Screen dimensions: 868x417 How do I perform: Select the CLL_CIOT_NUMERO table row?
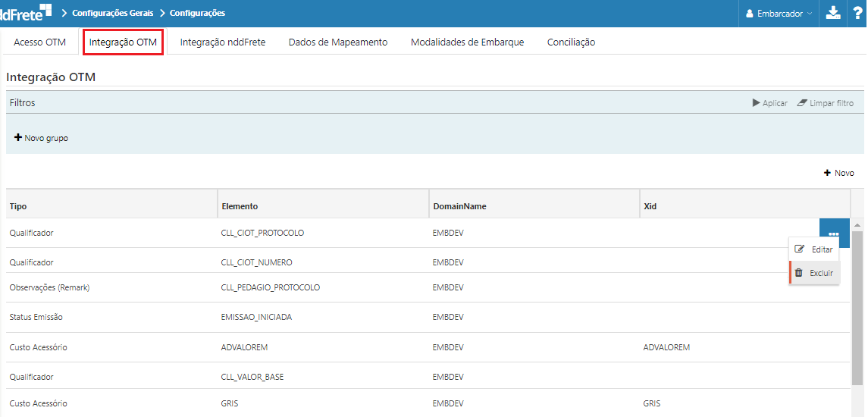(x=256, y=262)
